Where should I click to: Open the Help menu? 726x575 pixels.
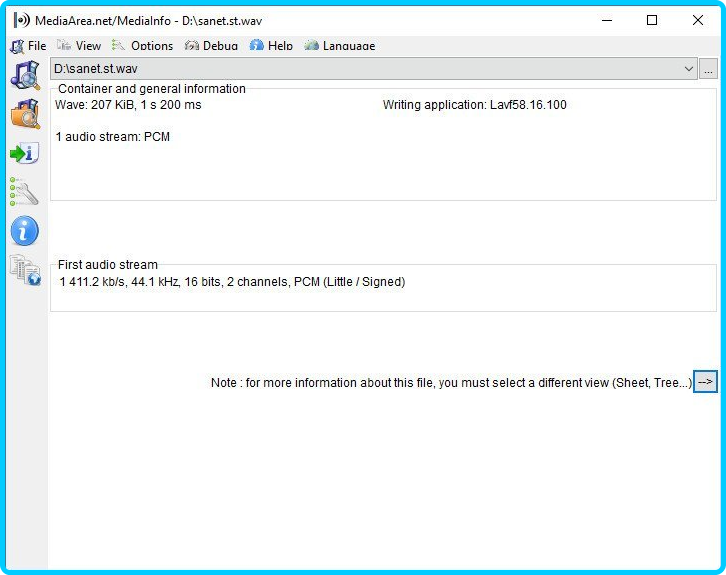tap(271, 46)
